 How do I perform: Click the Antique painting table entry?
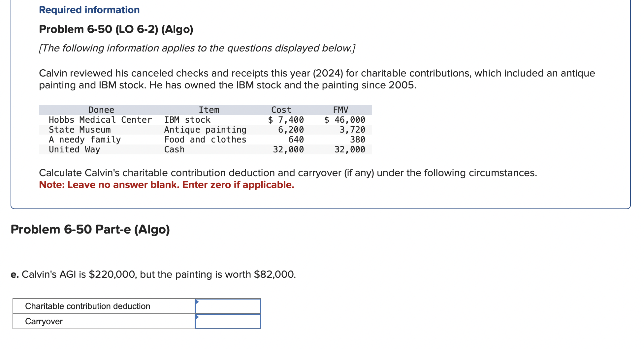coord(205,130)
